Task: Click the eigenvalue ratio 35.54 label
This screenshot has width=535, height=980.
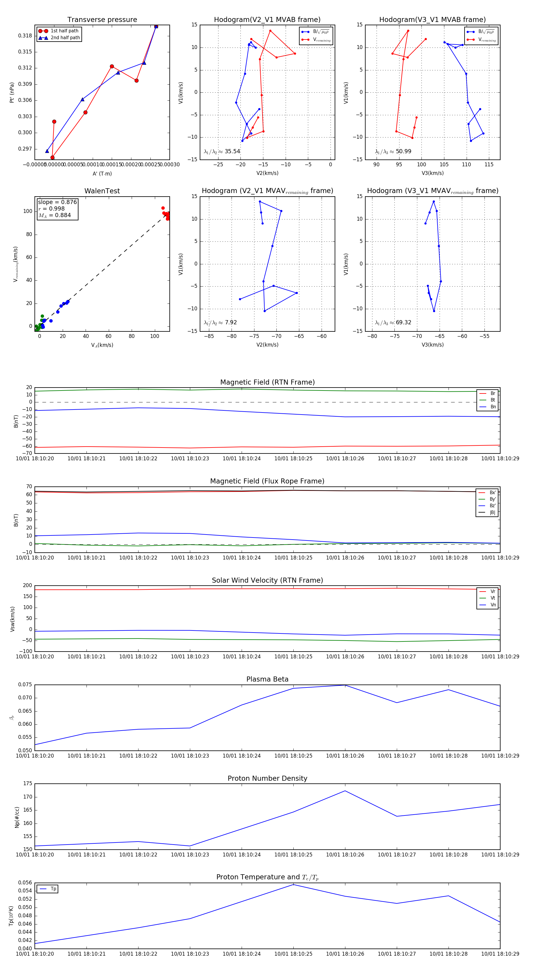Action: pyautogui.click(x=222, y=151)
